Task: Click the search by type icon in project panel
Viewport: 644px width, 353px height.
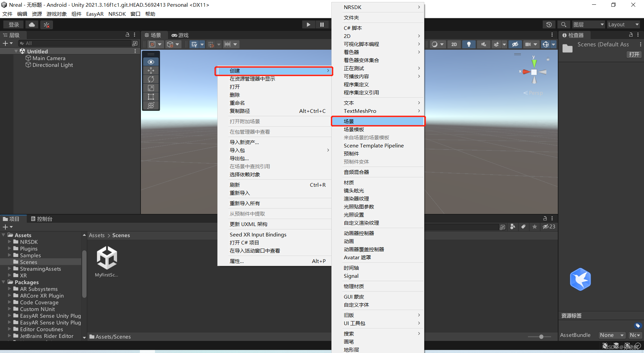Action: [x=513, y=227]
